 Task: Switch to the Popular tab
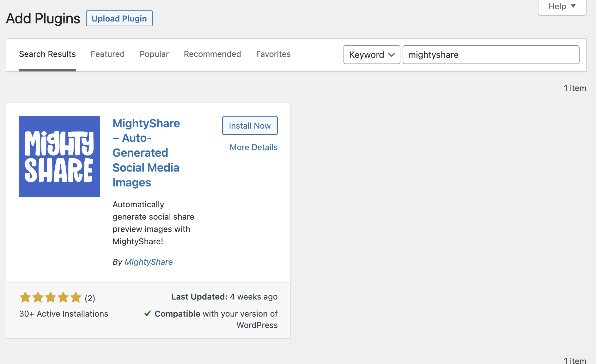[x=154, y=54]
